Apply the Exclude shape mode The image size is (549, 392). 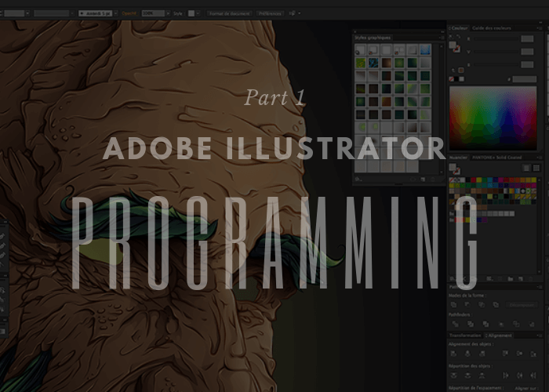[496, 304]
